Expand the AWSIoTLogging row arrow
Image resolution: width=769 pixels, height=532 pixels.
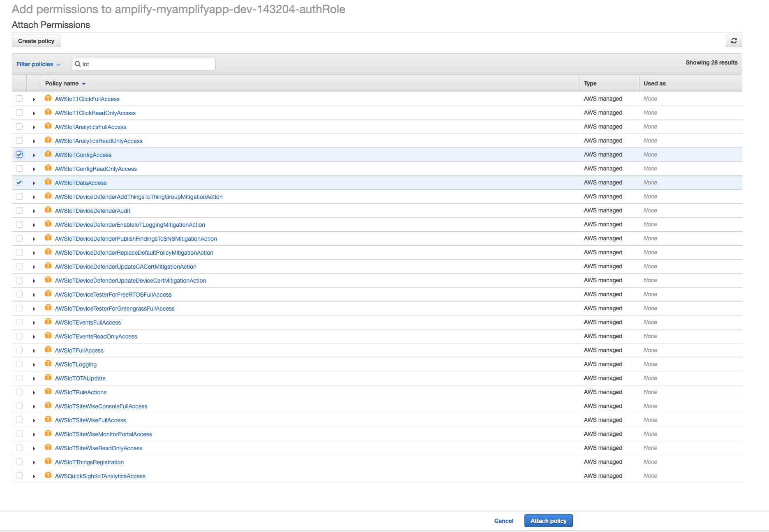pos(34,365)
